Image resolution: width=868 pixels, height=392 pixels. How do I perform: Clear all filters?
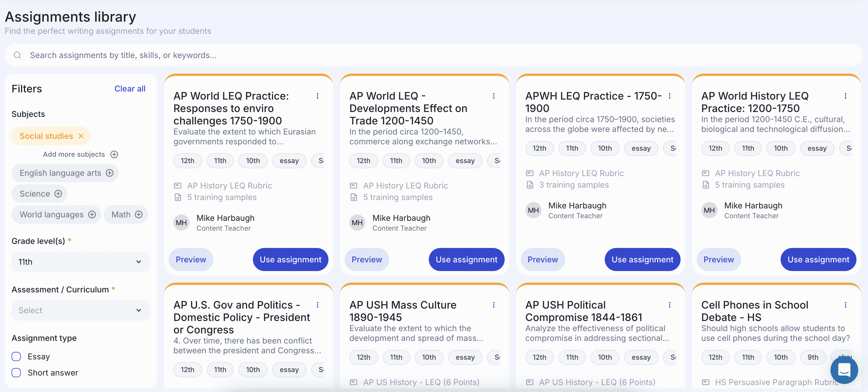(x=130, y=89)
